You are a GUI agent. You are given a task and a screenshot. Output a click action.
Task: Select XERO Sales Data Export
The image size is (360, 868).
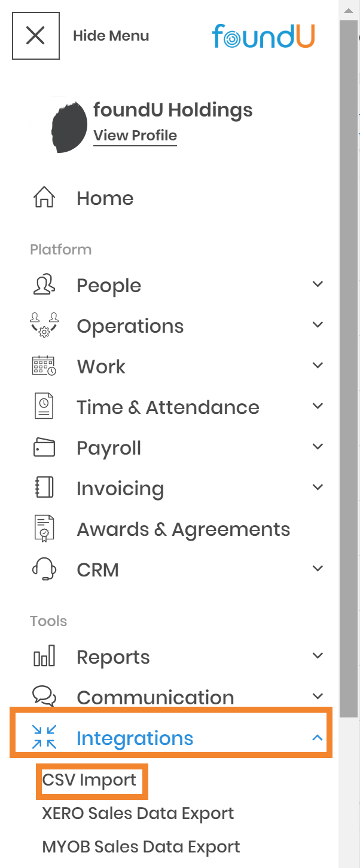point(138,813)
